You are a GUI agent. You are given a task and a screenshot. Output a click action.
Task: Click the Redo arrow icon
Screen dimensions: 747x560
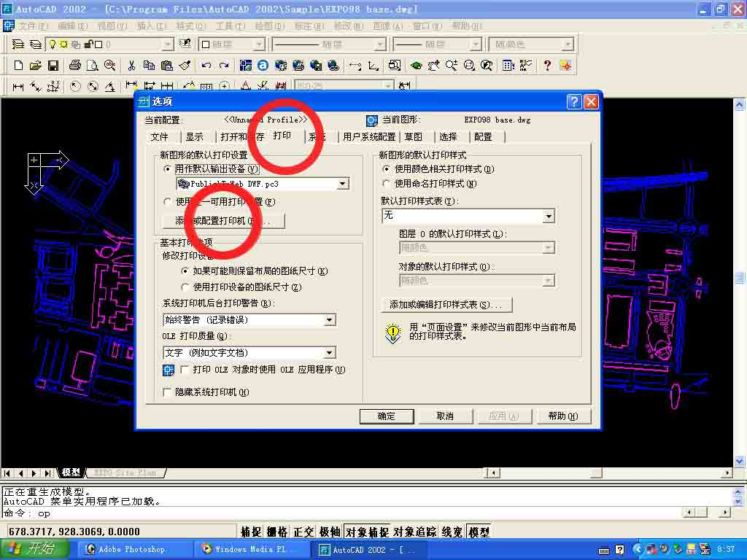tap(224, 65)
